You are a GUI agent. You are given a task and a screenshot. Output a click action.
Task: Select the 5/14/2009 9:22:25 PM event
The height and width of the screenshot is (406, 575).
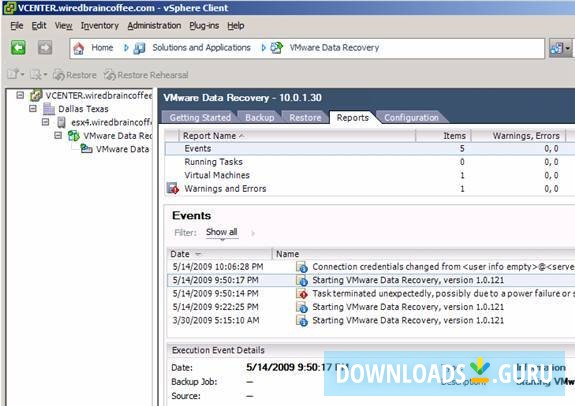click(x=371, y=307)
